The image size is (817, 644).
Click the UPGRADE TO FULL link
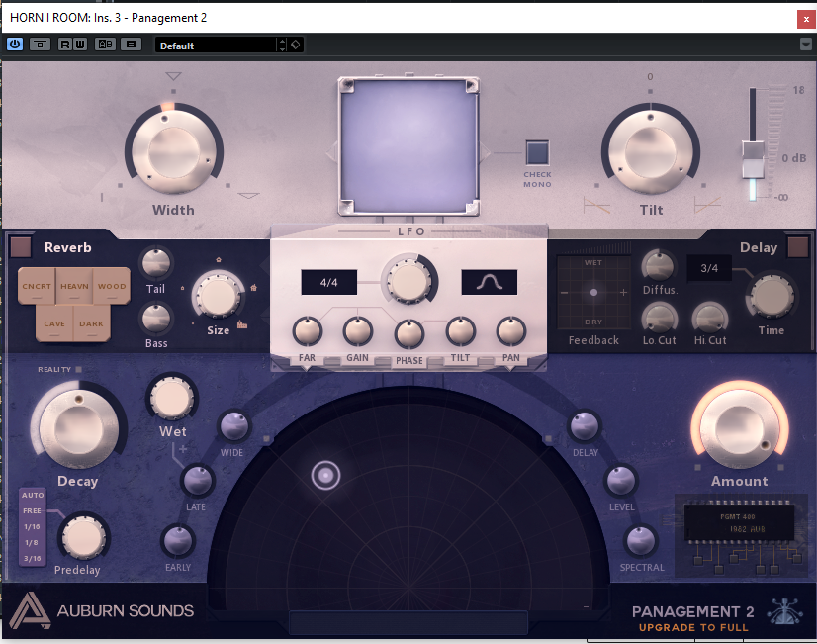pyautogui.click(x=693, y=627)
